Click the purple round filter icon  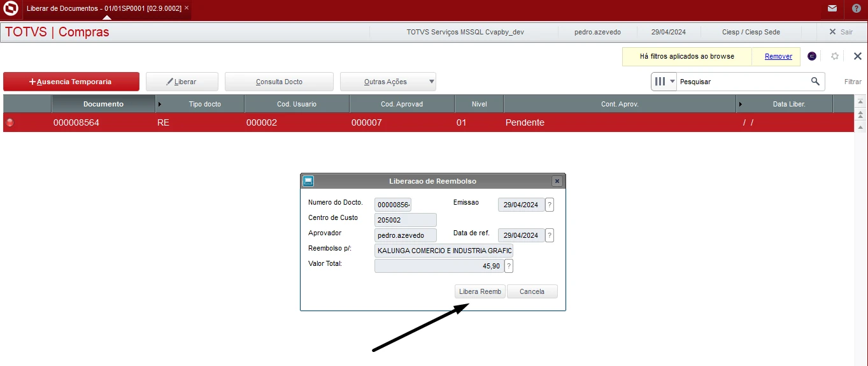[812, 56]
